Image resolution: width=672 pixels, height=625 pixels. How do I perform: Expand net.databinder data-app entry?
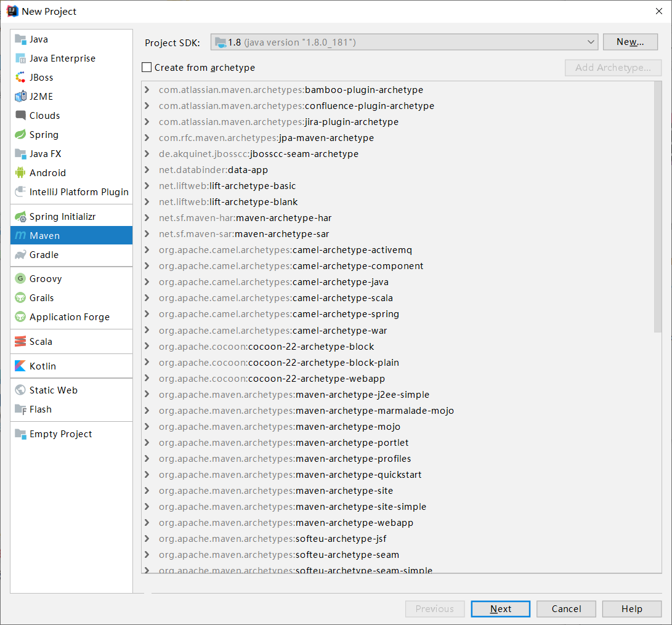point(147,169)
